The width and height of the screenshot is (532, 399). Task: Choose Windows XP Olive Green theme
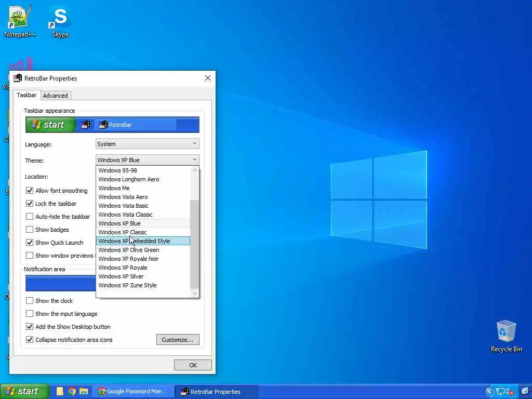click(143, 250)
